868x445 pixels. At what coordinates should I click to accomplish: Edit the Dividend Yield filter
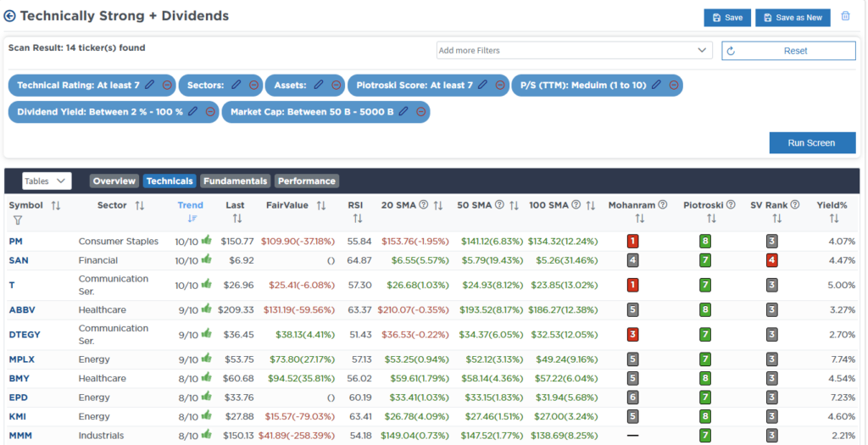[193, 112]
